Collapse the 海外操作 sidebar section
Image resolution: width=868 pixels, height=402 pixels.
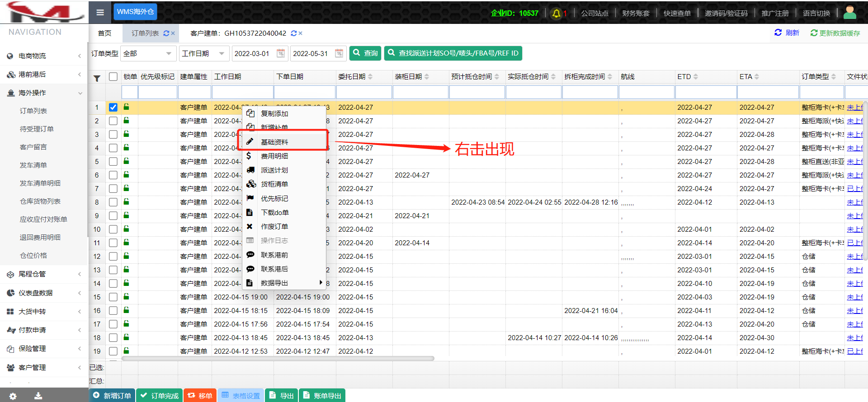pos(44,93)
